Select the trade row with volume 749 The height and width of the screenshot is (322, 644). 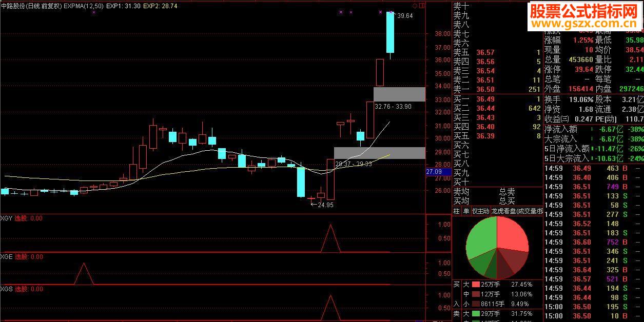click(x=594, y=187)
